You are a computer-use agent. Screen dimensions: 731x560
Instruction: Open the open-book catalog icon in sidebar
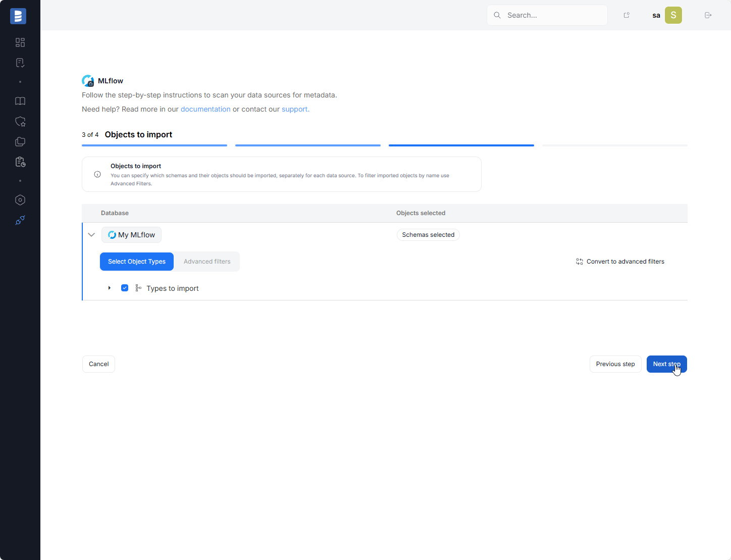[20, 101]
